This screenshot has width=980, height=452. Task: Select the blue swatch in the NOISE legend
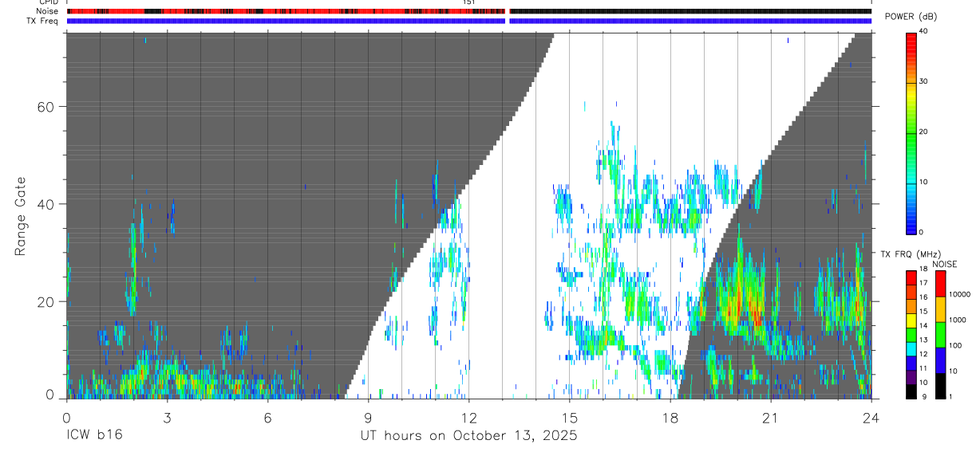(x=941, y=360)
